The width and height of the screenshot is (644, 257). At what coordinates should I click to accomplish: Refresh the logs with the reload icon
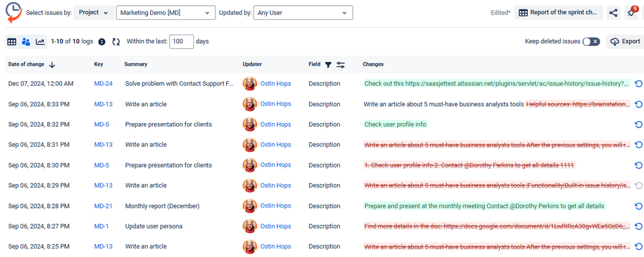coord(116,42)
